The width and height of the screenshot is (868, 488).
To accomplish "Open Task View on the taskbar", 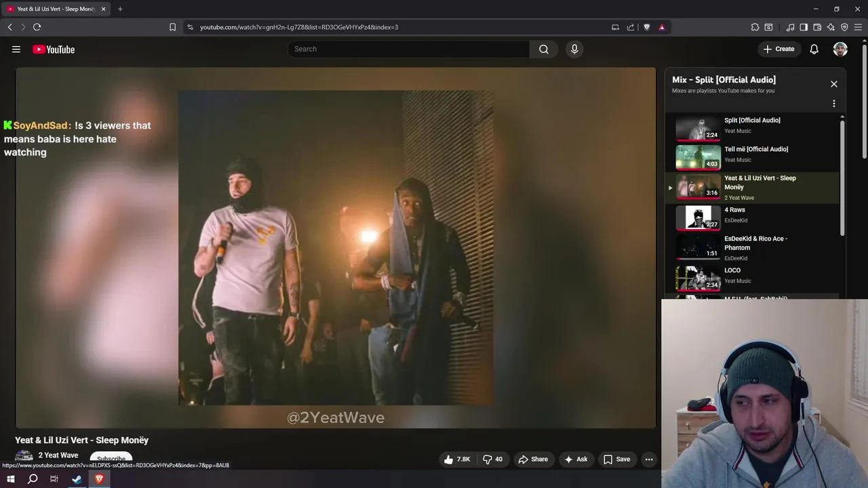I will (54, 479).
